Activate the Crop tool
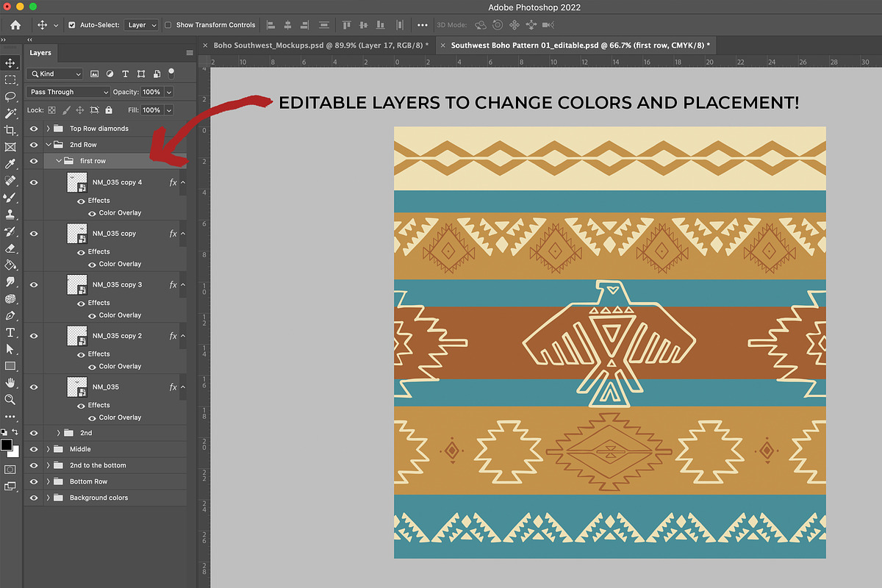This screenshot has height=588, width=882. coord(10,130)
